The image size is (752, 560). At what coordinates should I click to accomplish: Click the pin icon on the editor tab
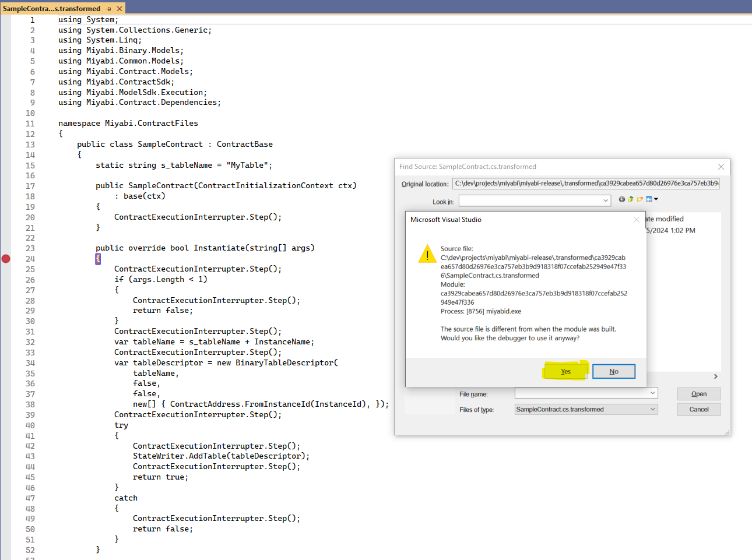click(x=109, y=9)
